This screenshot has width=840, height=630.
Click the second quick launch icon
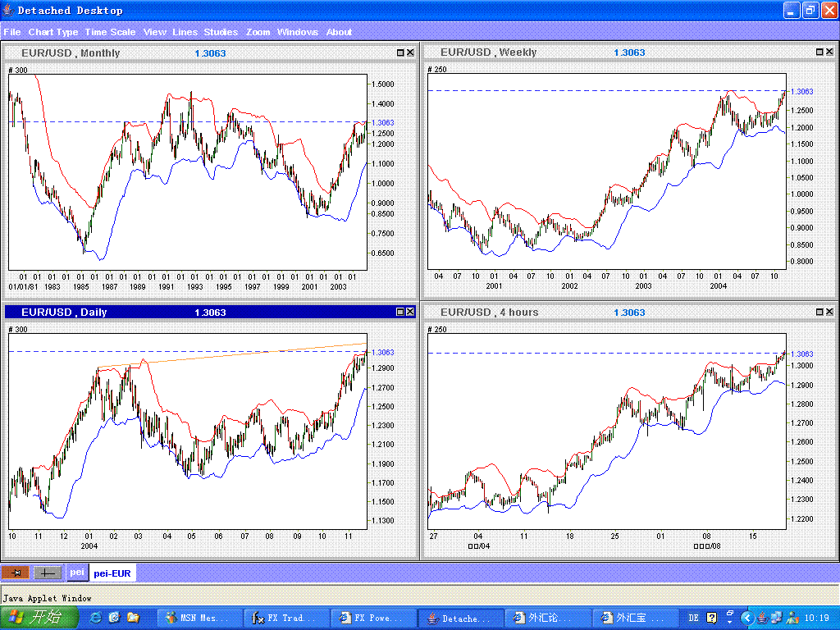coord(114,618)
